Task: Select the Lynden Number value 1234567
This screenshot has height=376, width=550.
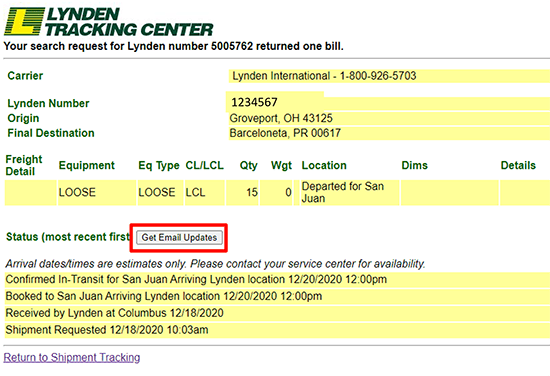Action: point(255,102)
